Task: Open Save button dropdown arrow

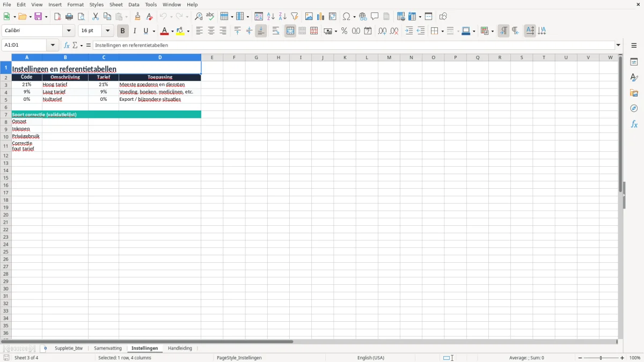Action: [46, 17]
